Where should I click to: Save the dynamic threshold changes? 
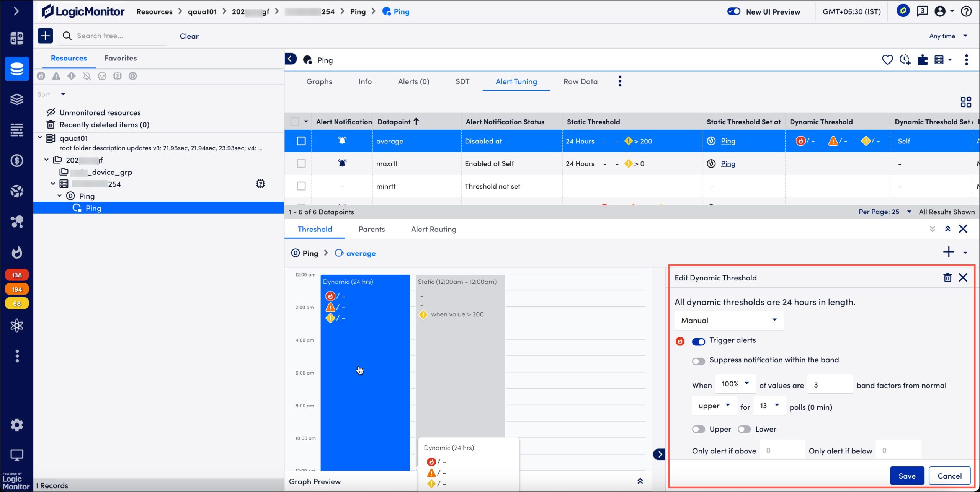(906, 476)
